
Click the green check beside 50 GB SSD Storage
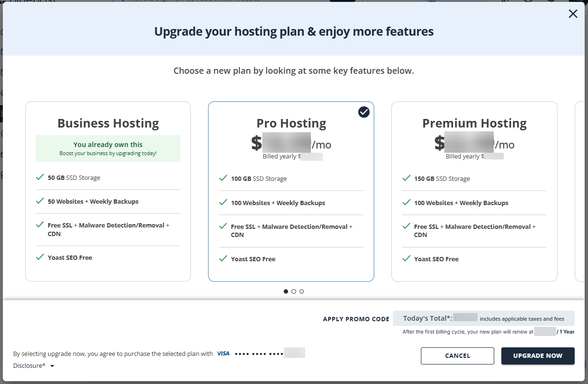pos(40,177)
